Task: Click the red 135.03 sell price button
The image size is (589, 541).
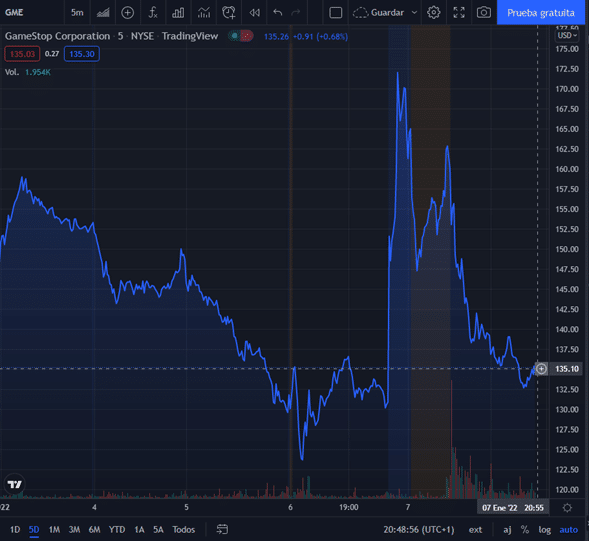Action: [x=22, y=54]
